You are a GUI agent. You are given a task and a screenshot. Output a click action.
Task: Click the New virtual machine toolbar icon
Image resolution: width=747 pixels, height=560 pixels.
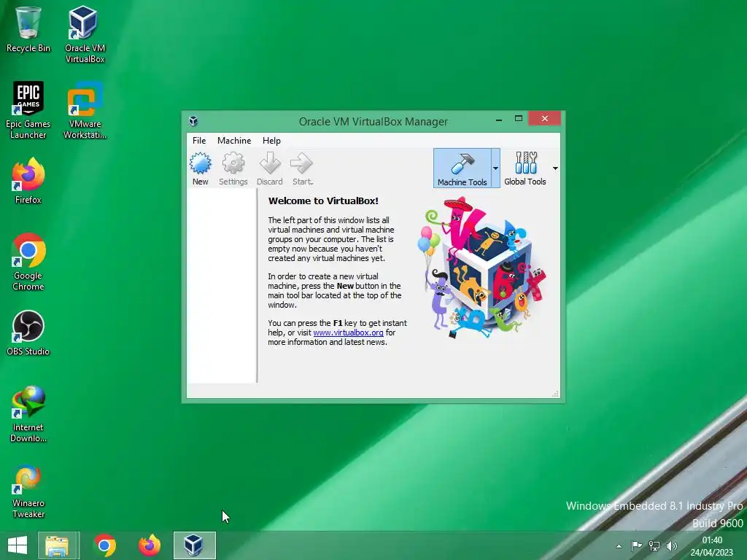click(201, 168)
